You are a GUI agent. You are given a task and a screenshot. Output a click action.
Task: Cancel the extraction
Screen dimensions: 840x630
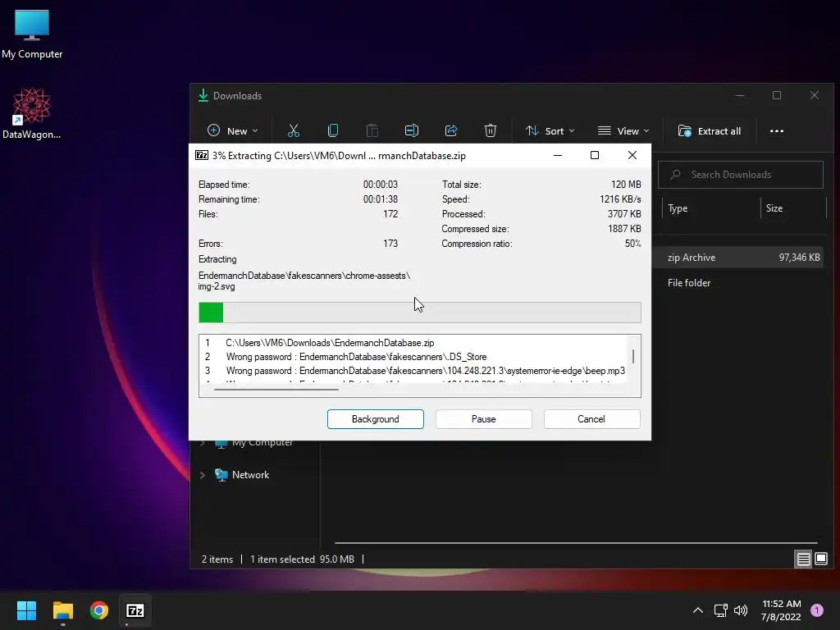591,419
